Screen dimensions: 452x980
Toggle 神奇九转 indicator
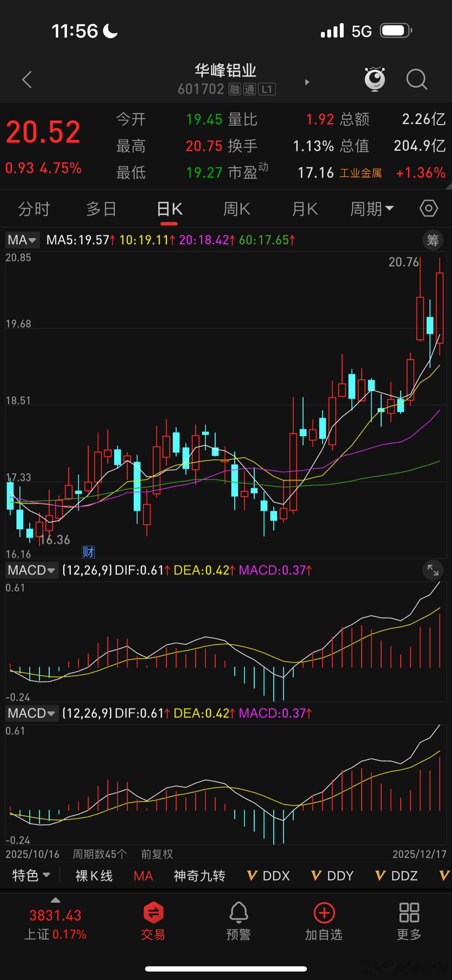pyautogui.click(x=200, y=876)
